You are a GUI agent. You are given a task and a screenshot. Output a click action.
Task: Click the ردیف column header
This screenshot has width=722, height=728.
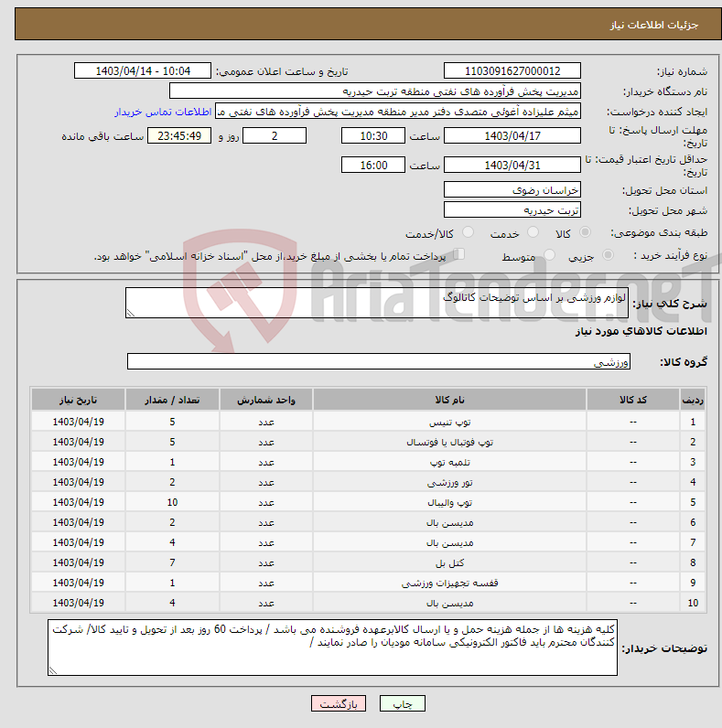pyautogui.click(x=693, y=400)
